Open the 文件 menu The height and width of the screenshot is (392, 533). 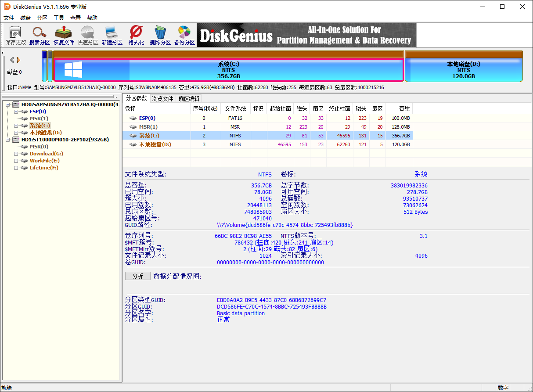[x=9, y=18]
